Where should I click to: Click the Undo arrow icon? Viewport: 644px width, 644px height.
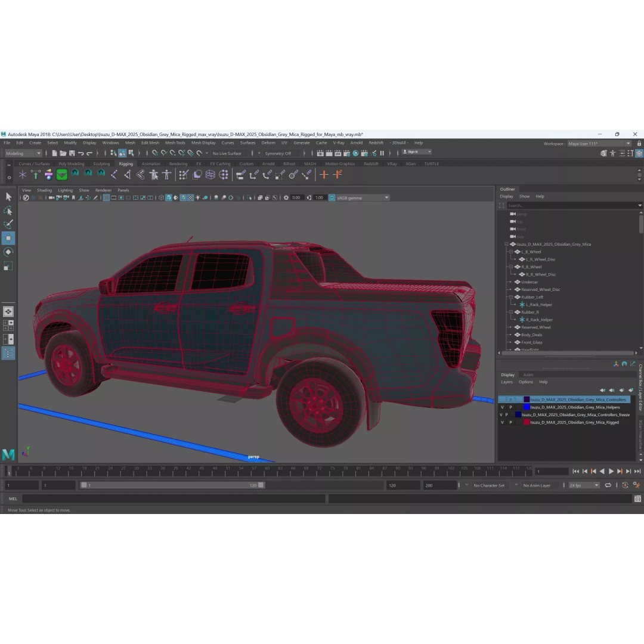tap(81, 153)
